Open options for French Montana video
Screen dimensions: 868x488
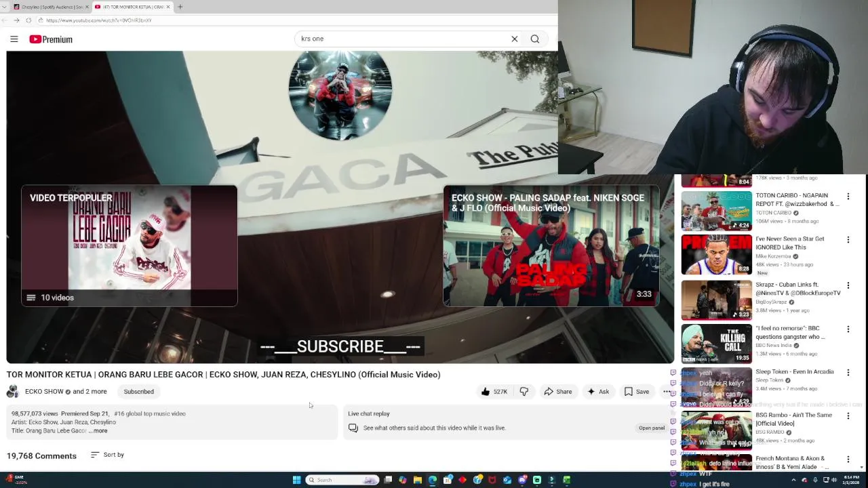(x=848, y=460)
